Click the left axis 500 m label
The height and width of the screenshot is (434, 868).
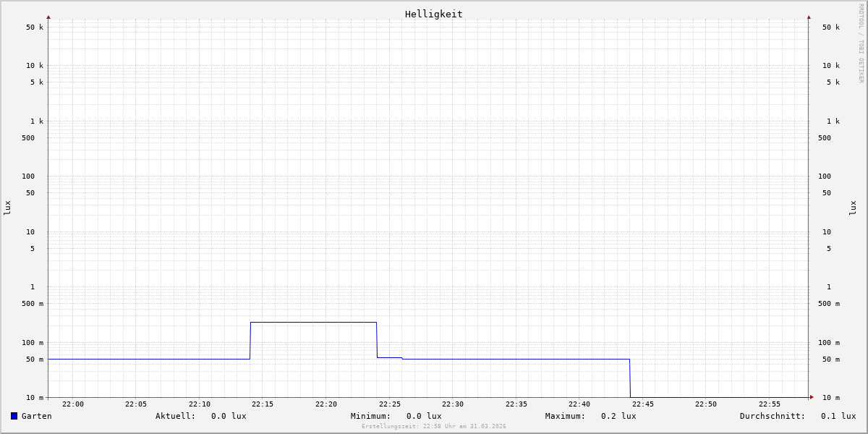(33, 304)
